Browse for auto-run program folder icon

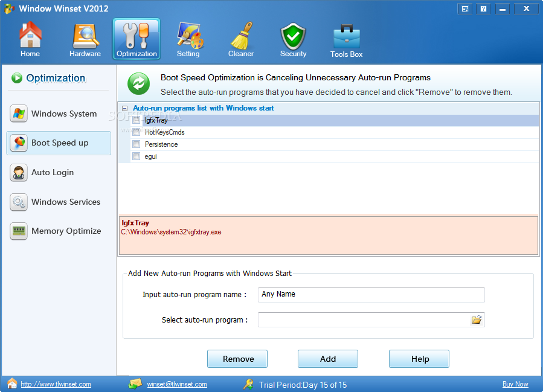477,320
